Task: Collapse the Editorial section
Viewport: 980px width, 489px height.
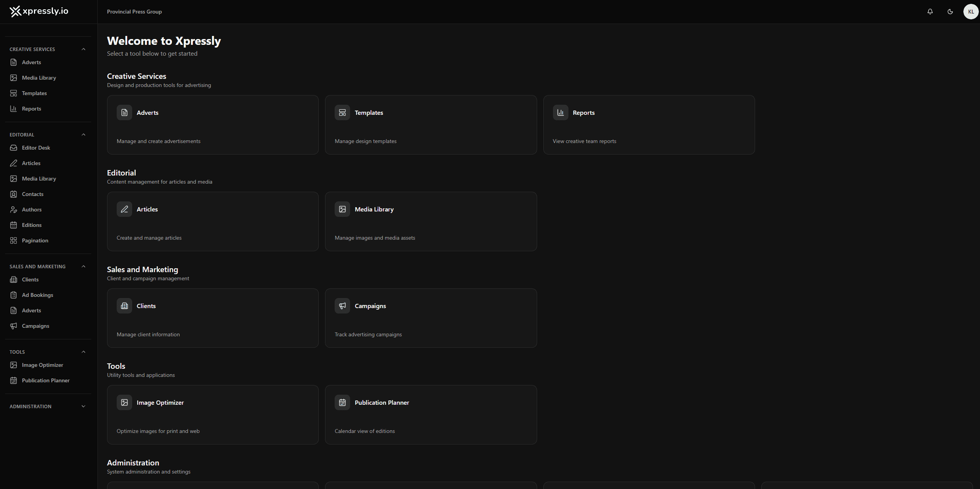Action: click(83, 135)
